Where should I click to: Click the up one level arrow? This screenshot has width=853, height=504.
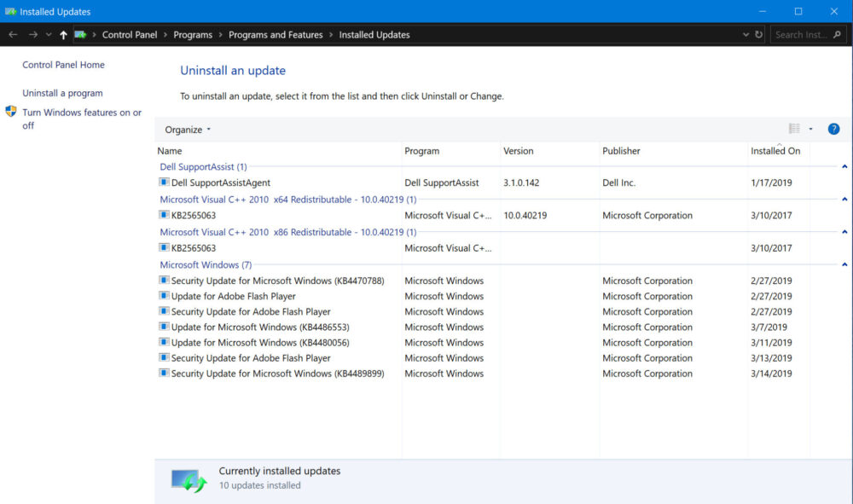(x=63, y=34)
